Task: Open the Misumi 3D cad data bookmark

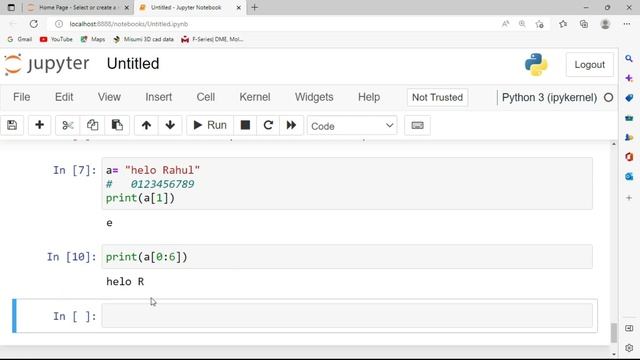Action: [144, 39]
